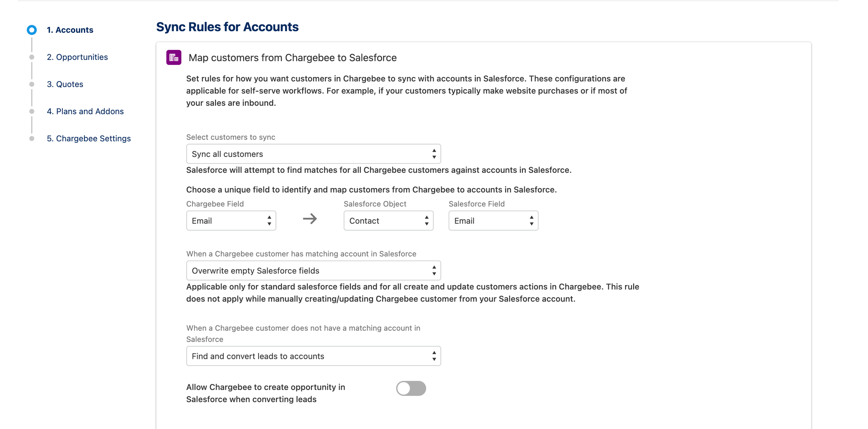Switch to the Quotes step

click(65, 84)
